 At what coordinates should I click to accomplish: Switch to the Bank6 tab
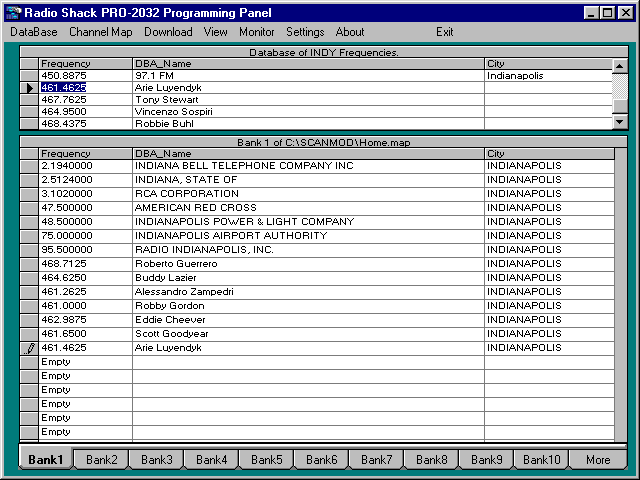pos(322,460)
